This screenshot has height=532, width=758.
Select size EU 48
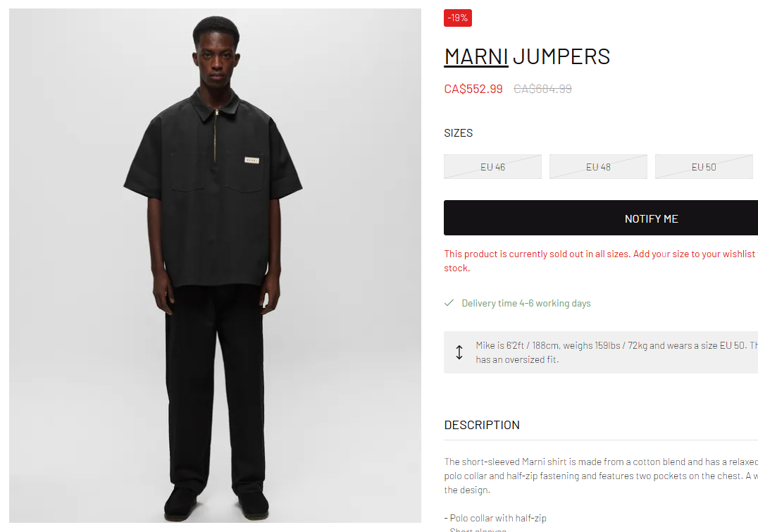click(598, 167)
